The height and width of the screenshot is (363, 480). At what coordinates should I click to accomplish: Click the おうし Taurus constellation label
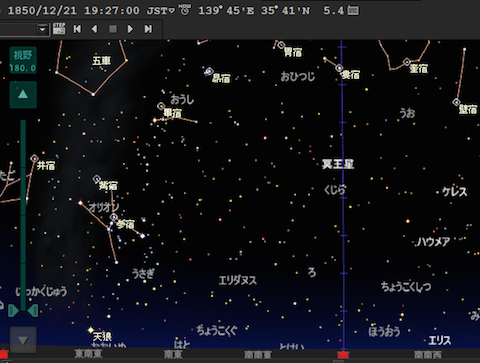click(x=182, y=99)
